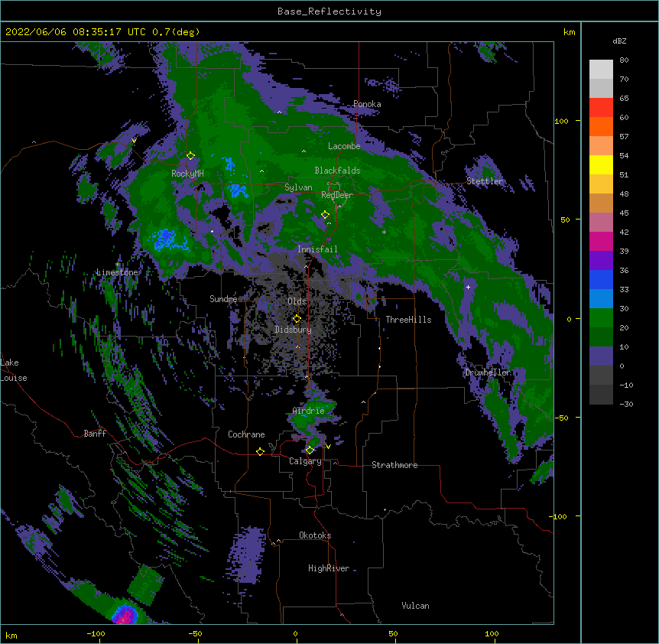Click the Sundre map label
Screen dimensions: 659x644
tap(223, 299)
